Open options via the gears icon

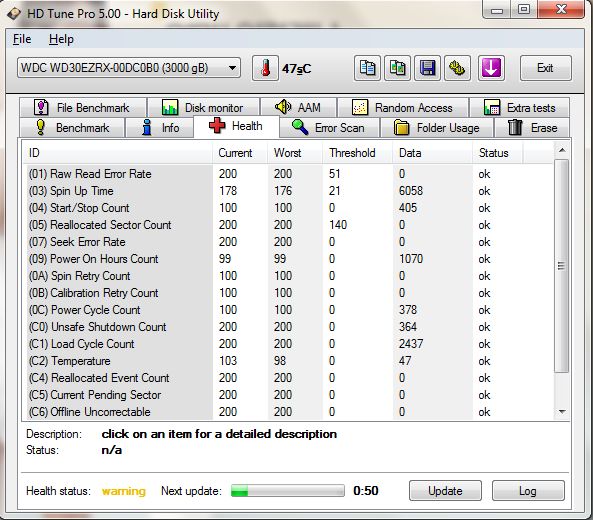click(x=457, y=68)
